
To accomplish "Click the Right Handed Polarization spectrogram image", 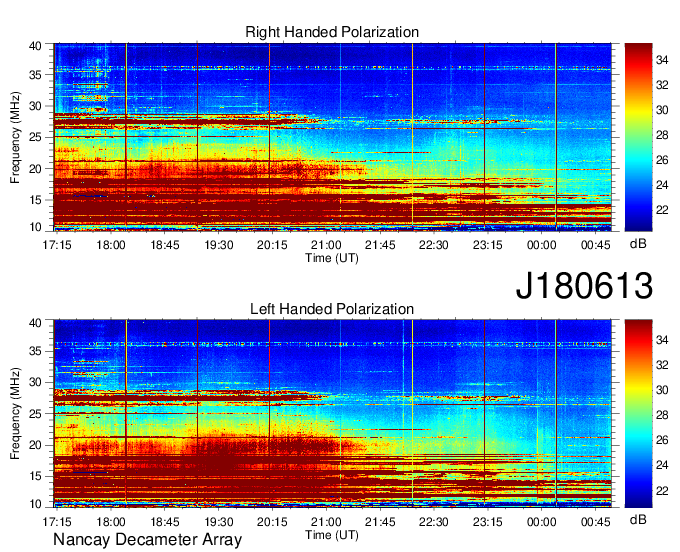I will [333, 137].
